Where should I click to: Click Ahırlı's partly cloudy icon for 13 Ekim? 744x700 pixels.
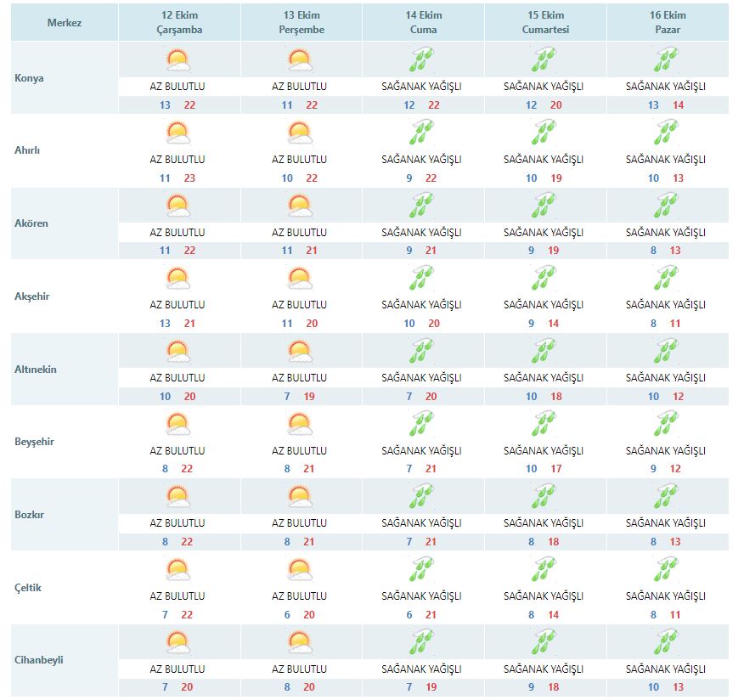tap(299, 133)
